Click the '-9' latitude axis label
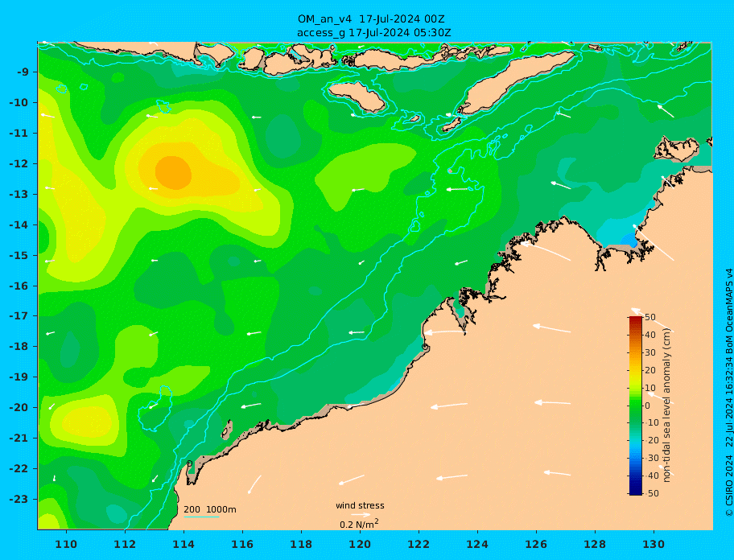The image size is (734, 560). pyautogui.click(x=23, y=72)
